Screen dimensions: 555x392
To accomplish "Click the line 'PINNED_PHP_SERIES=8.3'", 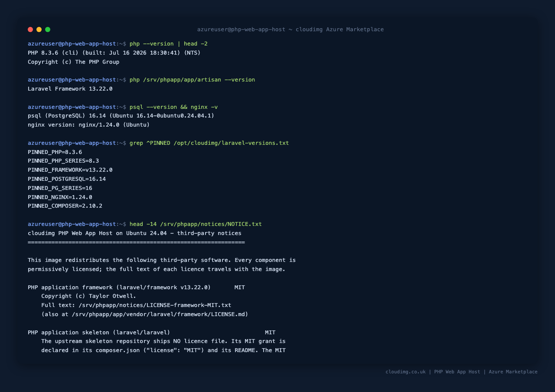I will [x=63, y=161].
